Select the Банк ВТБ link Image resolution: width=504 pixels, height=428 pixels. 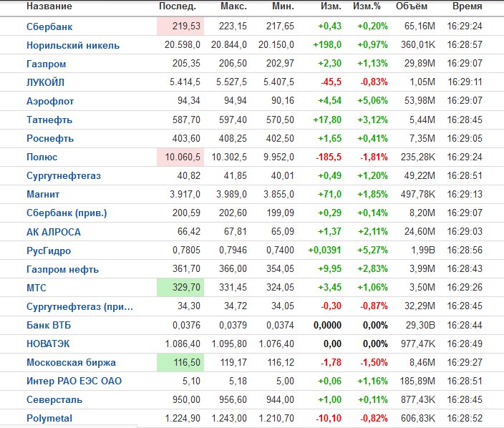click(49, 325)
